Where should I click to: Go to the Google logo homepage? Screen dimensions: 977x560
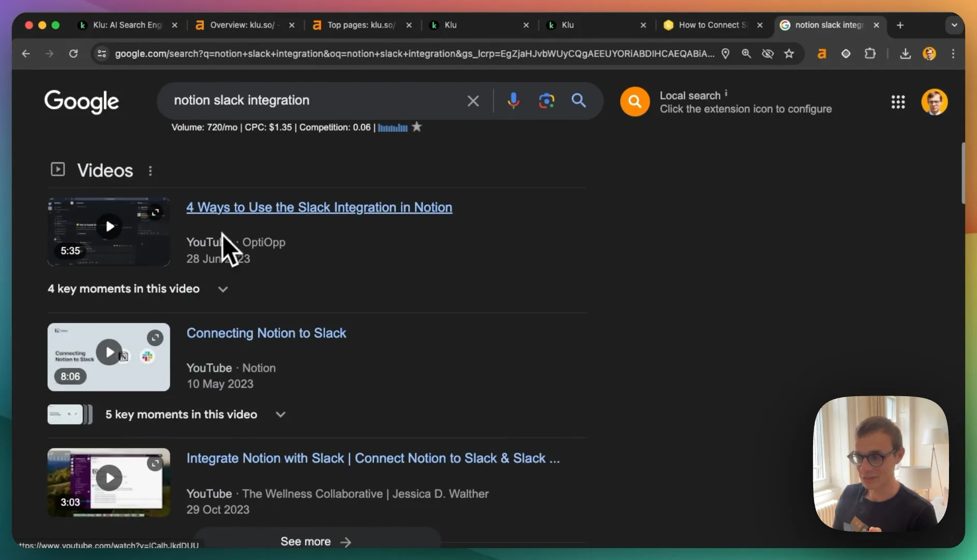(81, 102)
